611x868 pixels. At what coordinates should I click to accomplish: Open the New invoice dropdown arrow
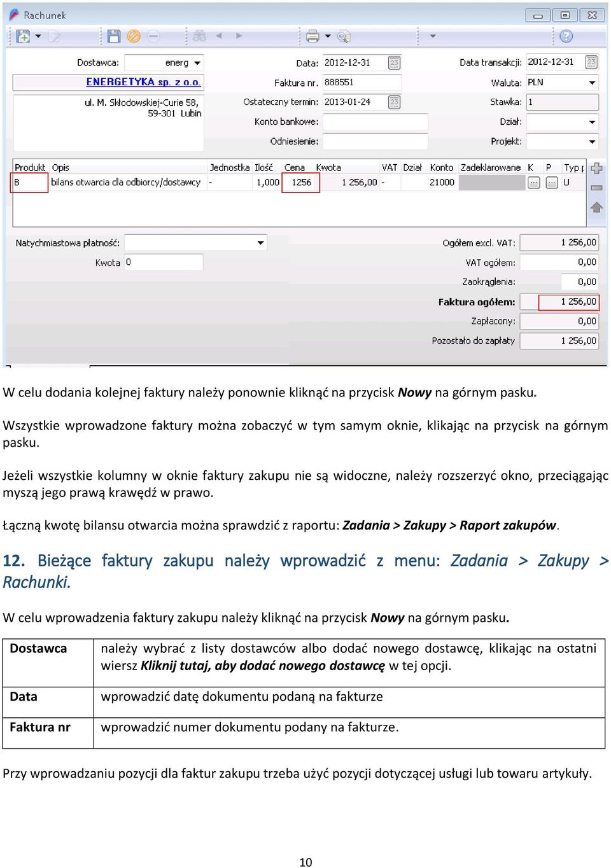(38, 36)
